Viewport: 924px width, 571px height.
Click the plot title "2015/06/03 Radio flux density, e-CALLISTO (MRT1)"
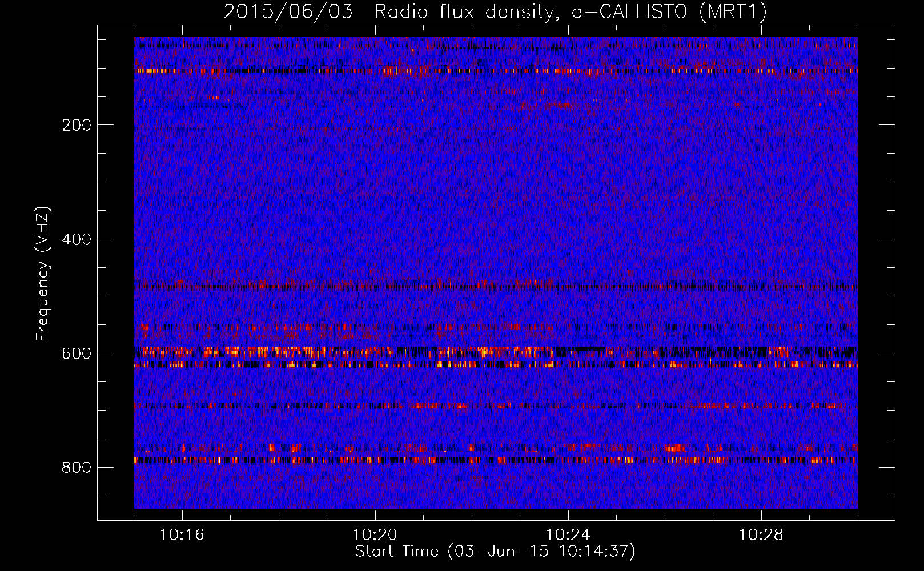coord(495,12)
